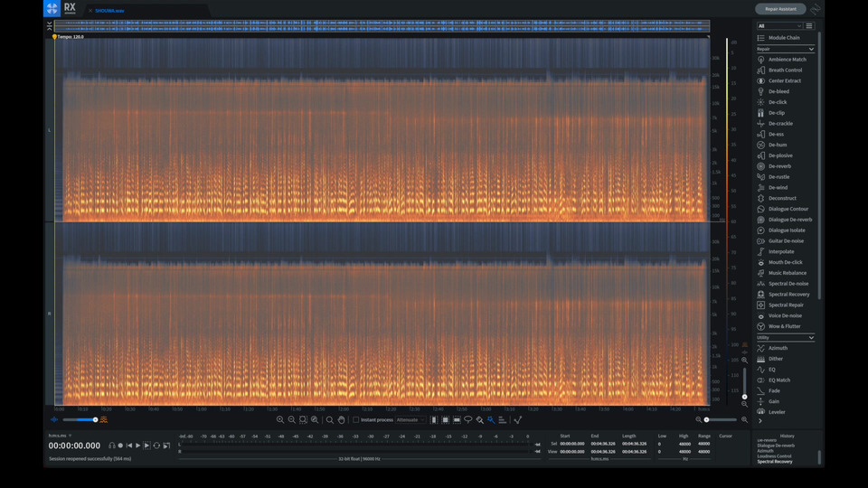Open the All module filter dropdown

779,26
